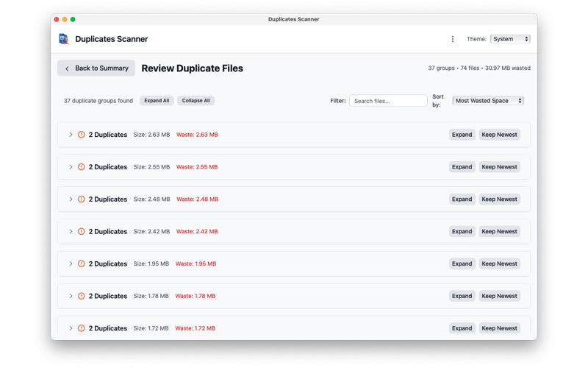Keep Newest in the 2.55 MB group

point(500,167)
